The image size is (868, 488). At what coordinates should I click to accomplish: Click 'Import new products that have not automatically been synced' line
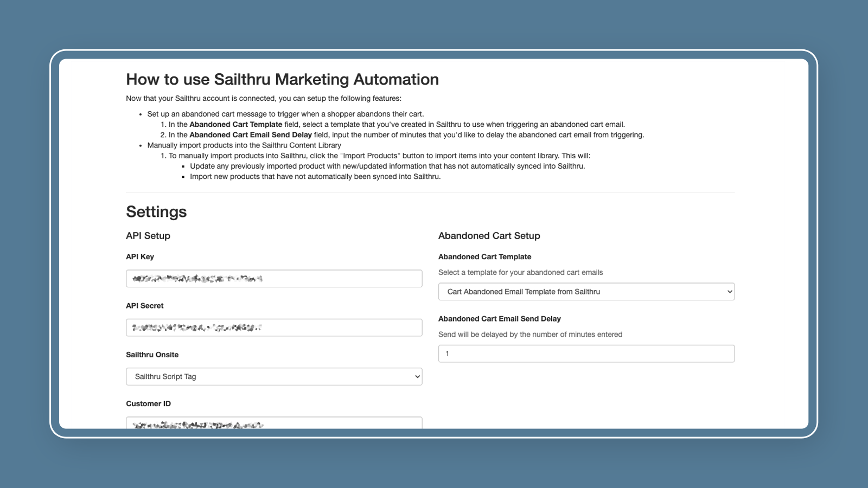coord(315,177)
